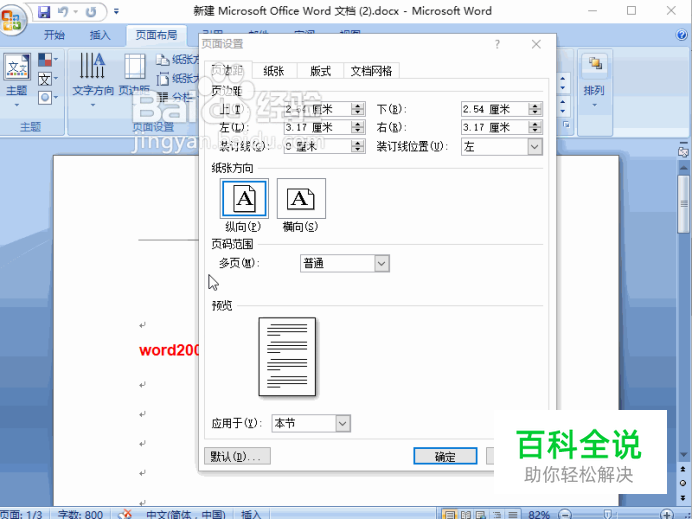Image resolution: width=692 pixels, height=519 pixels.
Task: Click the 下 bottom margin field
Action: click(x=495, y=109)
